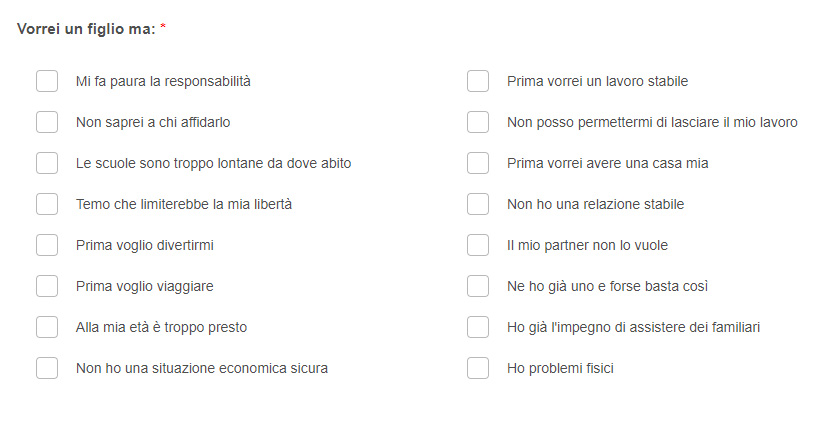The height and width of the screenshot is (438, 836).
Task: Select 'Le scuole sono troppo lontane' checkbox
Action: (47, 163)
